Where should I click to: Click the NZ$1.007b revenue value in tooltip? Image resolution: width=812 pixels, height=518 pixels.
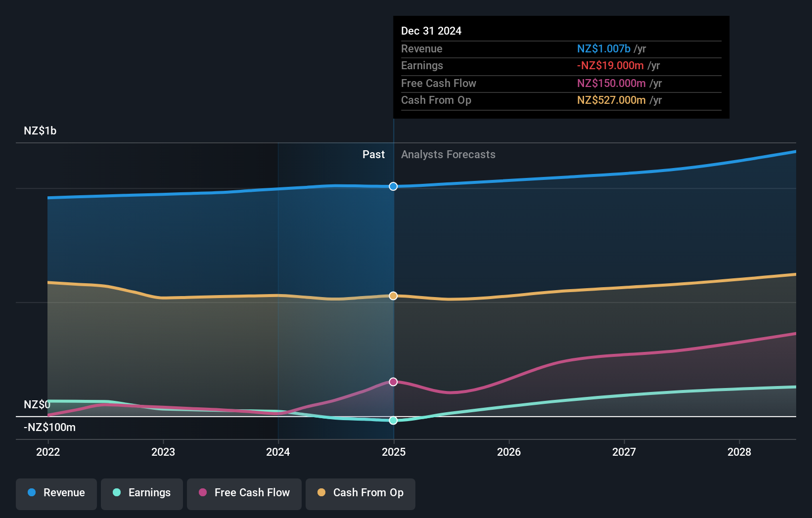click(604, 49)
